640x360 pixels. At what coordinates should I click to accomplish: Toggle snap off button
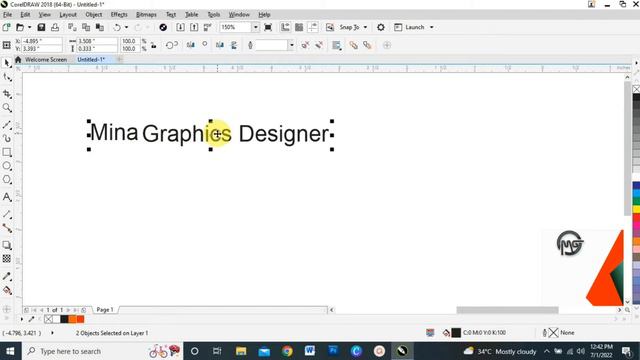pos(330,27)
